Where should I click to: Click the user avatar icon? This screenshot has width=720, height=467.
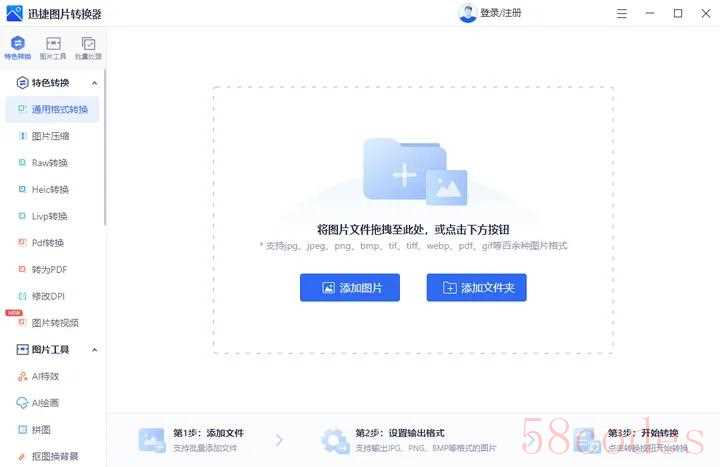pyautogui.click(x=467, y=13)
